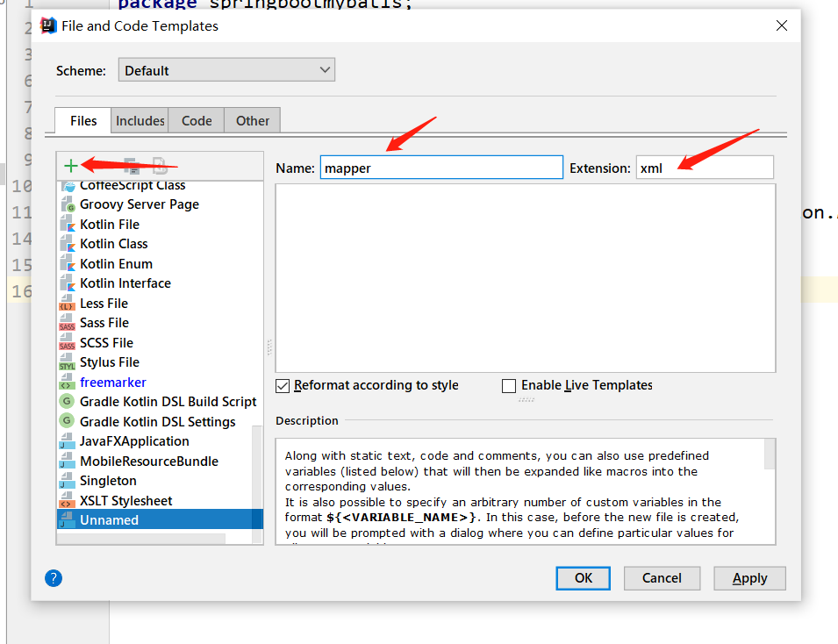Select Gradle Kotlin DSL Settings
The height and width of the screenshot is (644, 838).
pyautogui.click(x=158, y=422)
